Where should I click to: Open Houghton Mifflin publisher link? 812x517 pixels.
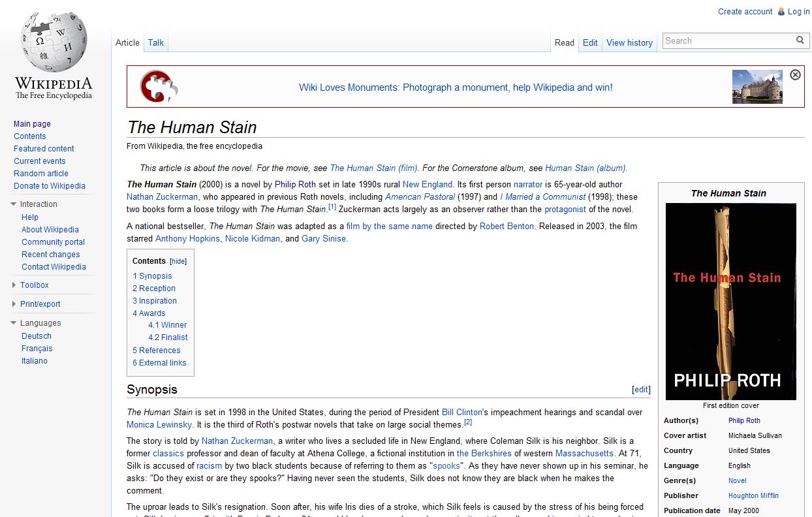[x=753, y=495]
